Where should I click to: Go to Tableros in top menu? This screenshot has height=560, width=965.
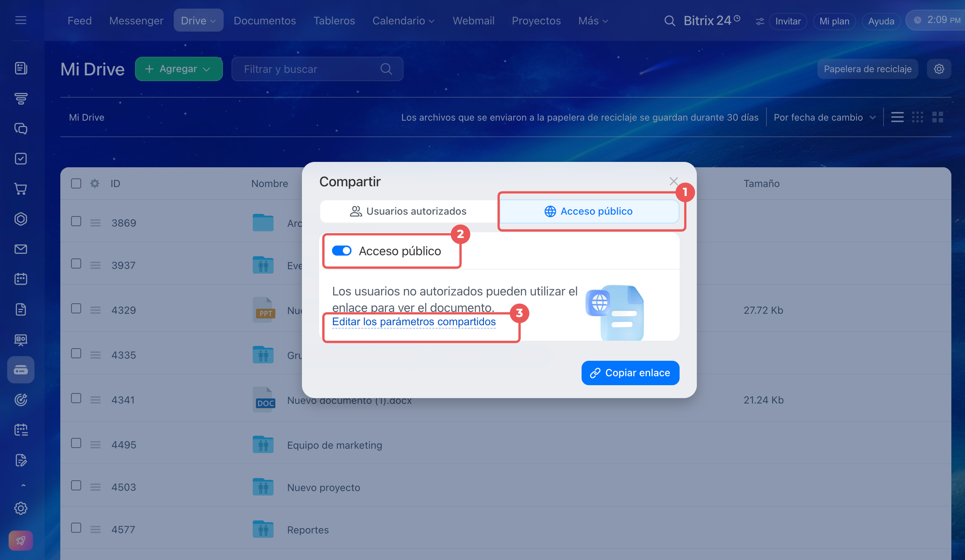[x=334, y=21]
